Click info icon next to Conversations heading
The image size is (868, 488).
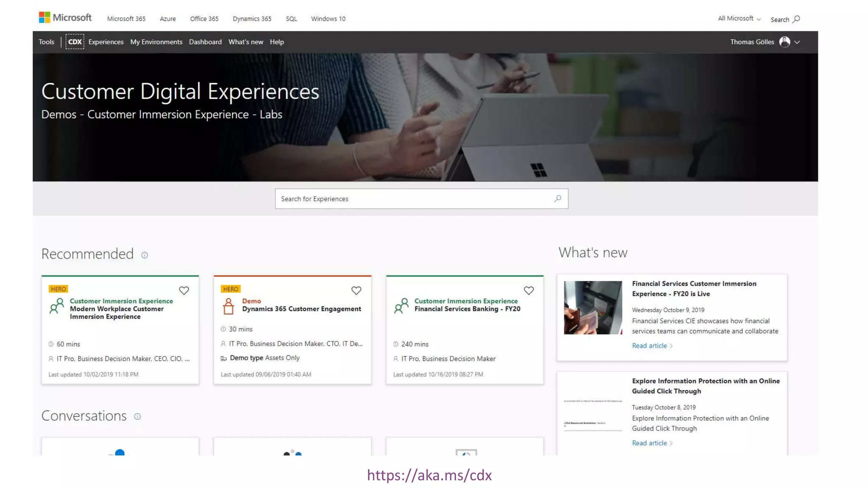click(137, 416)
